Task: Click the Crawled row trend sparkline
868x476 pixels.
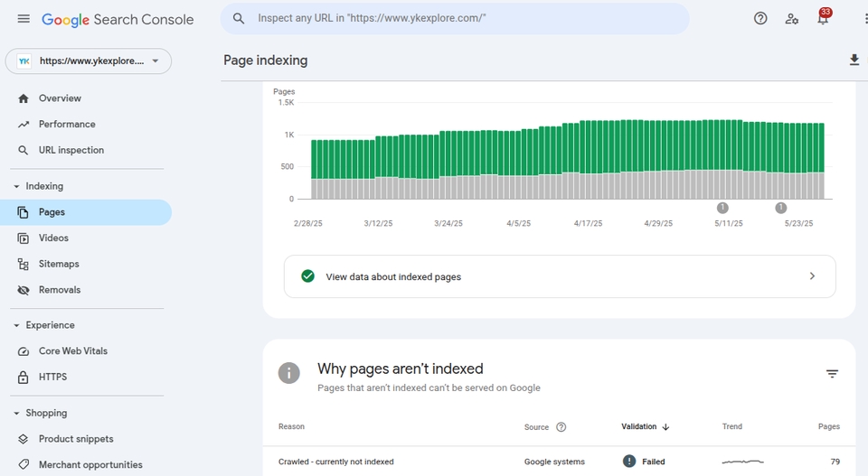Action: 743,461
